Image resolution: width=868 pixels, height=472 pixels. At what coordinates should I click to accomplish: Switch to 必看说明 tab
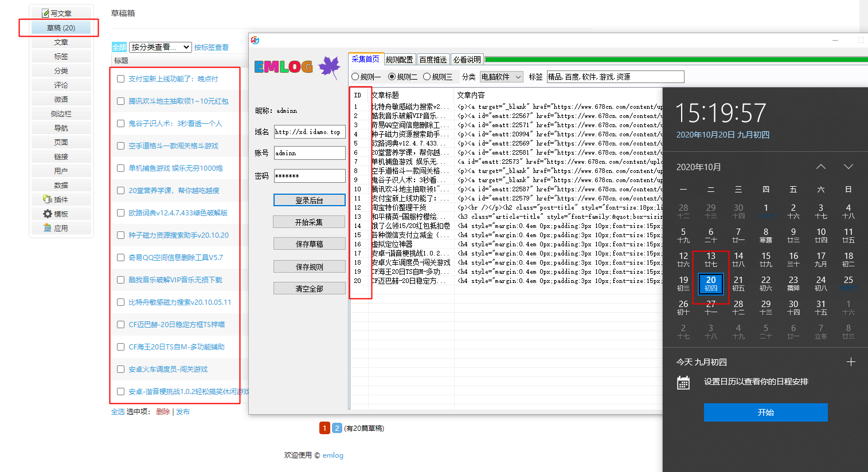tap(467, 60)
